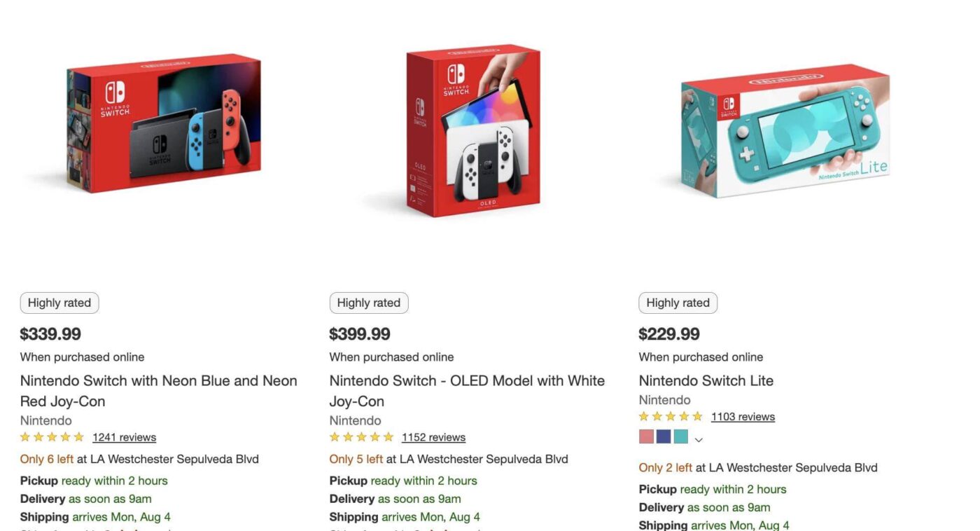
Task: Click the Highly rated badge on Switch Lite
Action: pyautogui.click(x=678, y=303)
